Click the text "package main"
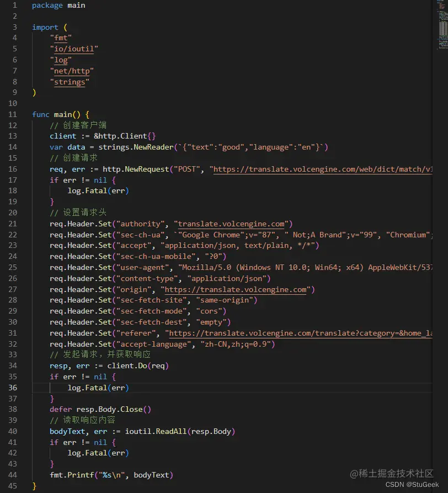The height and width of the screenshot is (493, 448). (x=58, y=6)
